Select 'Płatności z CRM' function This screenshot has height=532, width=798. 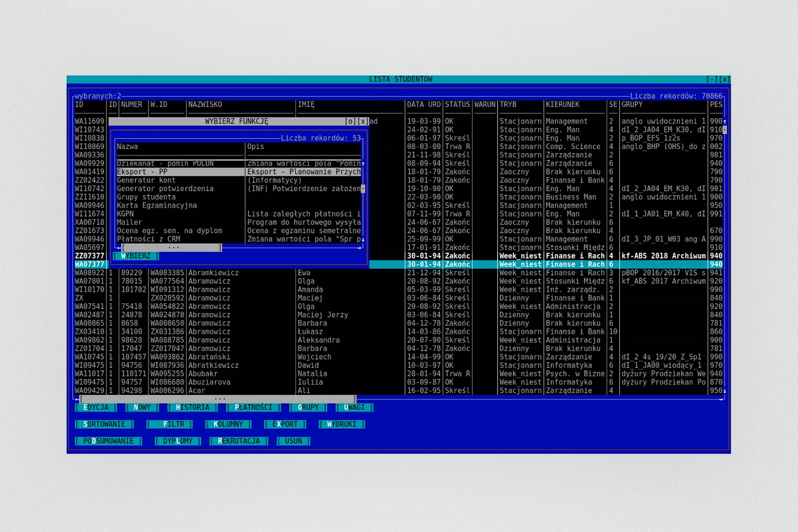tap(239, 239)
